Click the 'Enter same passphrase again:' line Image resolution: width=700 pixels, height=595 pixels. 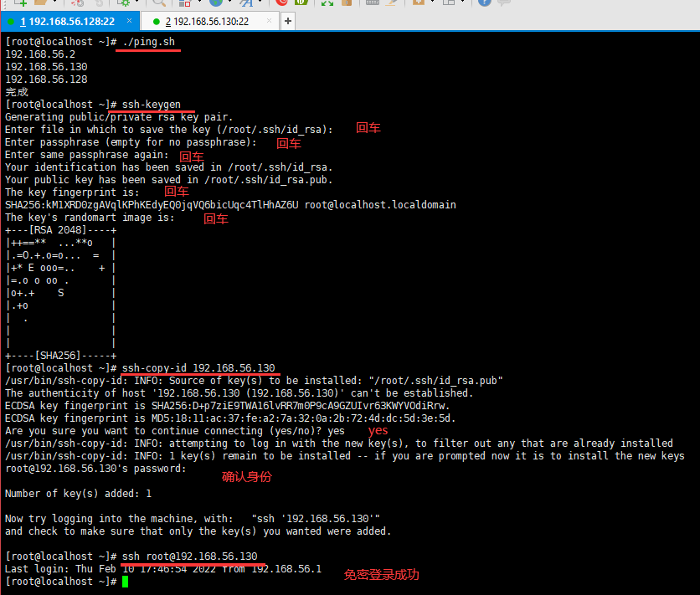[x=87, y=154]
